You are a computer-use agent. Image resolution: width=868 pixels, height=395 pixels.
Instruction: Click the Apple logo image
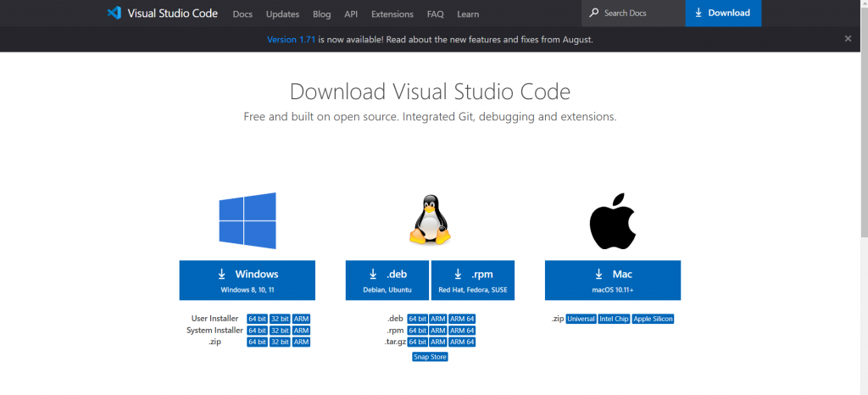click(612, 221)
